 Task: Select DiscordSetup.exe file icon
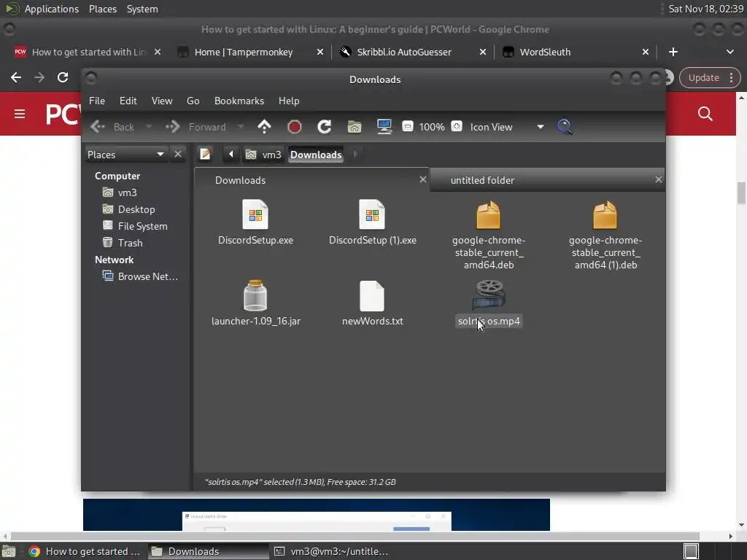coord(255,215)
